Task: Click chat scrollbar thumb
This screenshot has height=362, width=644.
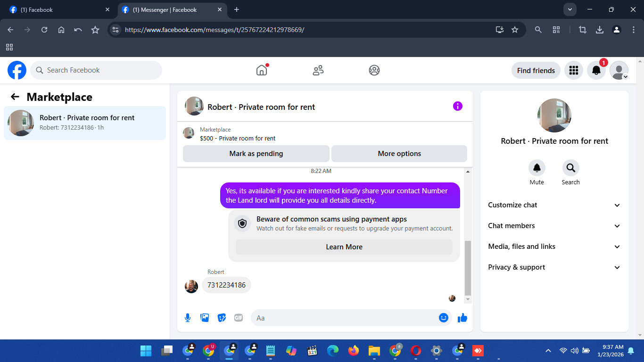Action: tap(468, 268)
